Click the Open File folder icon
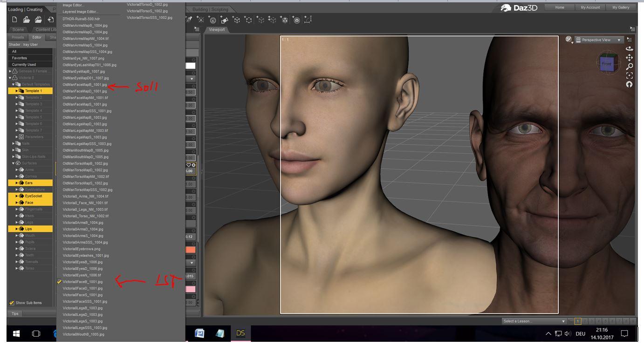This screenshot has height=346, width=644. pyautogui.click(x=27, y=20)
